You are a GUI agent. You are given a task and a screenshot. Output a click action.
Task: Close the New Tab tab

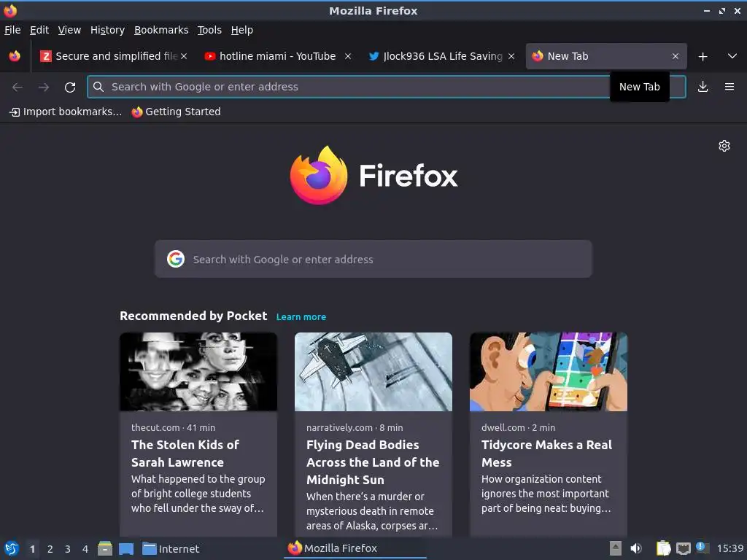pyautogui.click(x=675, y=56)
